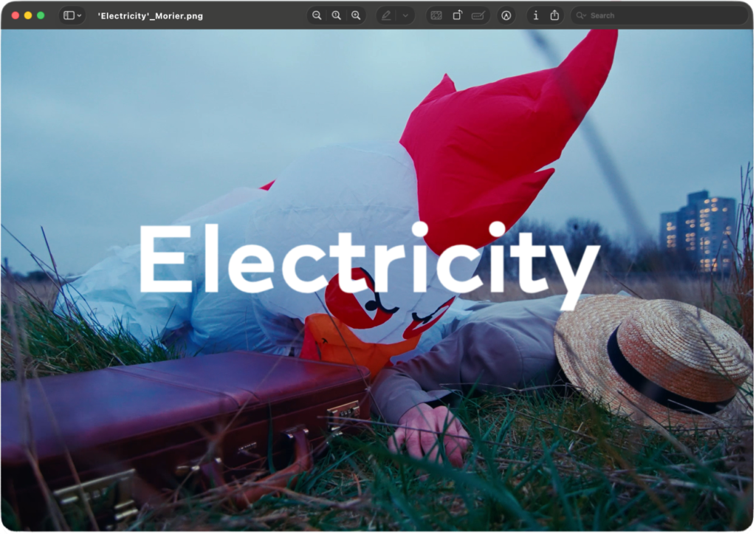This screenshot has height=534, width=756.
Task: Enter full screen with green button
Action: 41,16
